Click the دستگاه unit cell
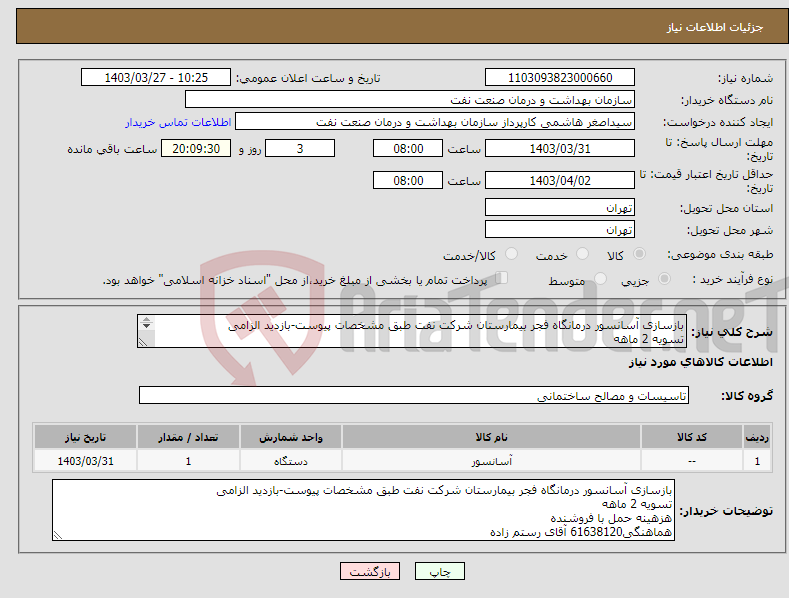The height and width of the screenshot is (598, 789). point(291,461)
